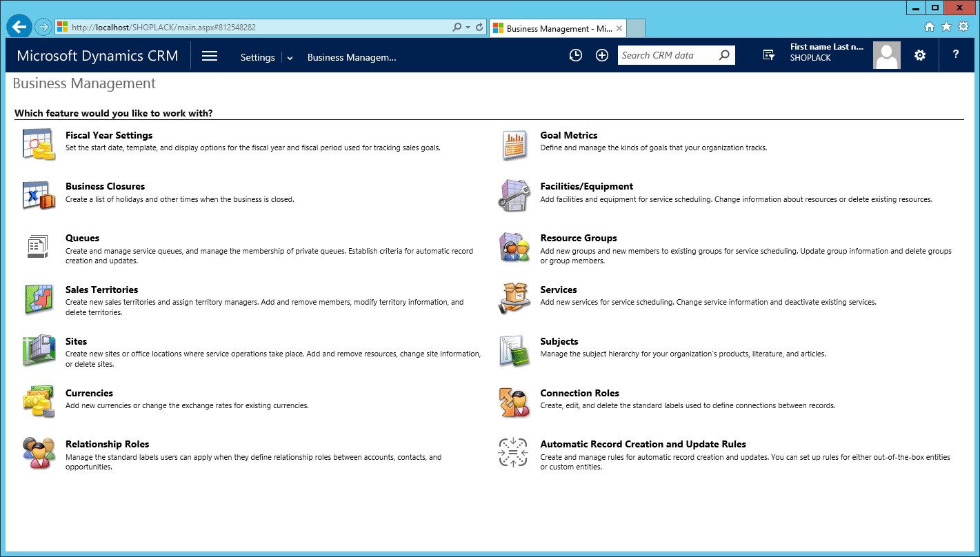Screen dimensions: 980x557
Task: Select the Business Management browser tab
Action: 558,28
